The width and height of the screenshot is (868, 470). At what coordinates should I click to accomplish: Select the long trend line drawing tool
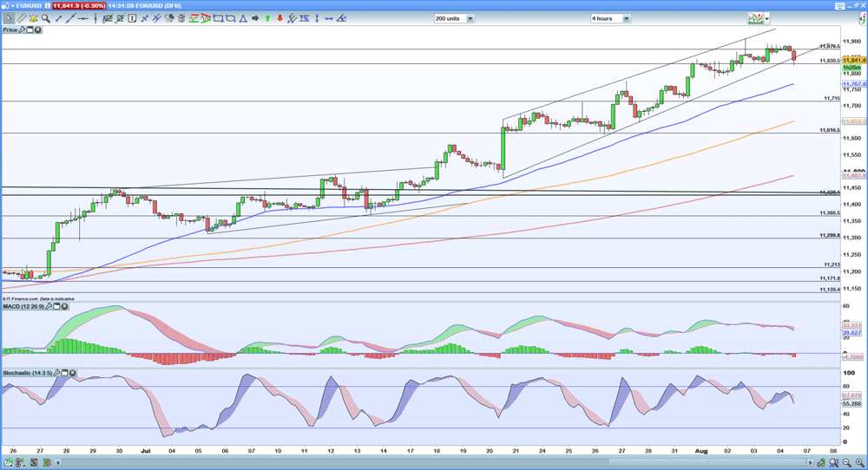coord(71,18)
